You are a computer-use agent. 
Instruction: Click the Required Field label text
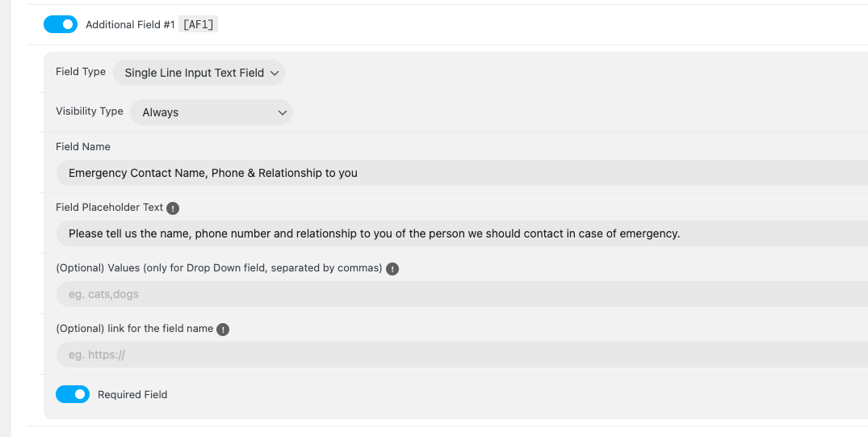coord(132,395)
